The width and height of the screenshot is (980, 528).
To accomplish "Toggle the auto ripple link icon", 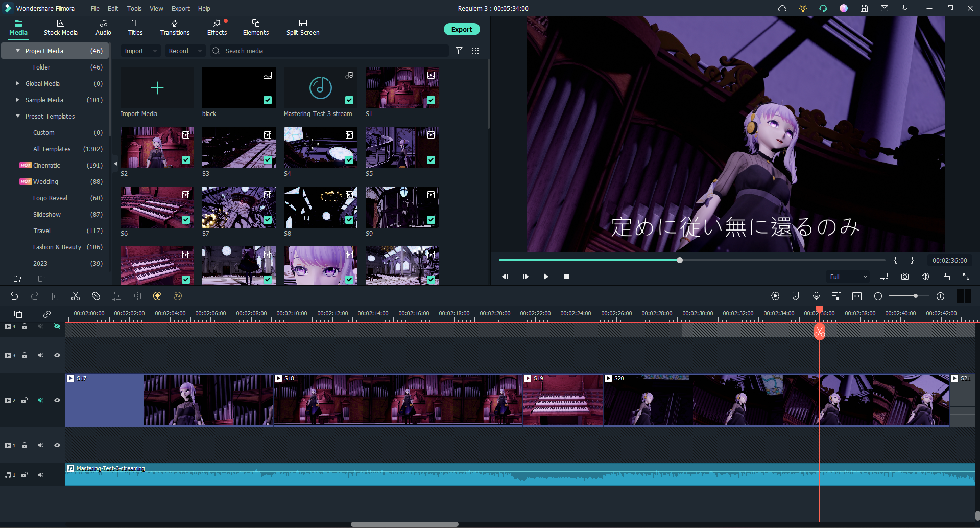I will pyautogui.click(x=47, y=314).
